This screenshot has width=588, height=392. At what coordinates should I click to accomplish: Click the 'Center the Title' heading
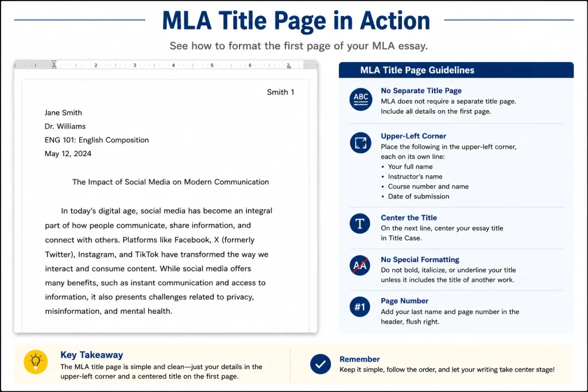coord(409,218)
